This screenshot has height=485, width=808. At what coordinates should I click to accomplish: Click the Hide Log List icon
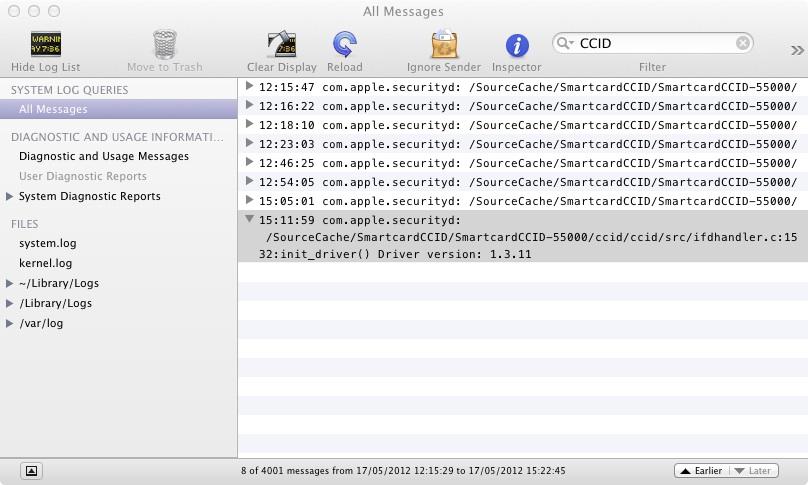coord(45,45)
